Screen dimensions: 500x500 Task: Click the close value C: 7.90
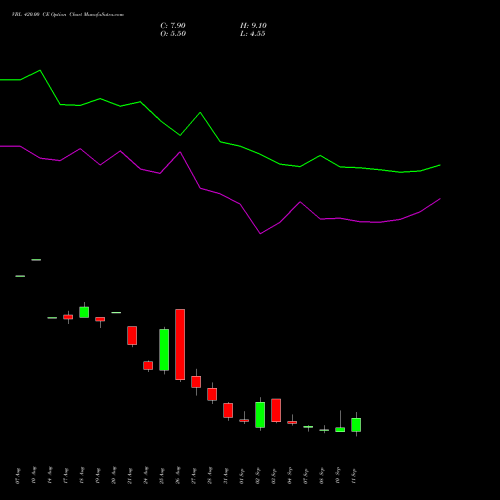[x=173, y=26]
